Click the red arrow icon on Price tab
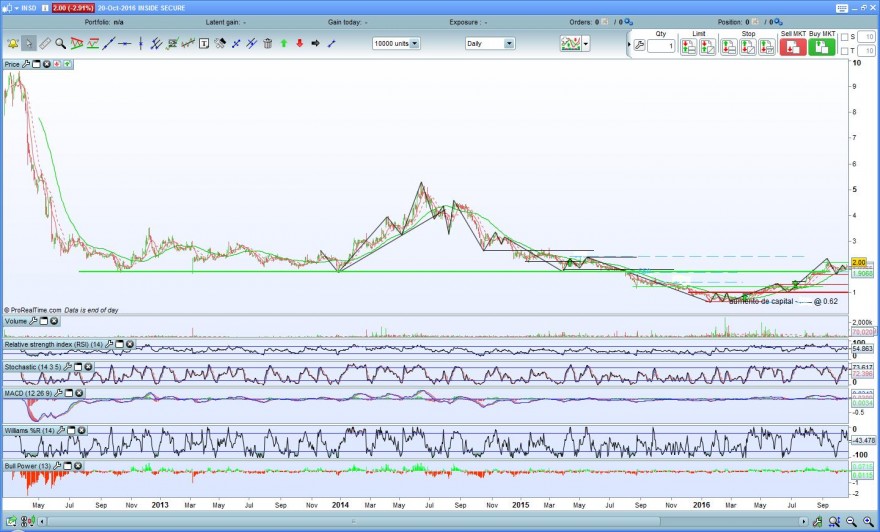Viewport: 880px width, 532px height. (57, 65)
